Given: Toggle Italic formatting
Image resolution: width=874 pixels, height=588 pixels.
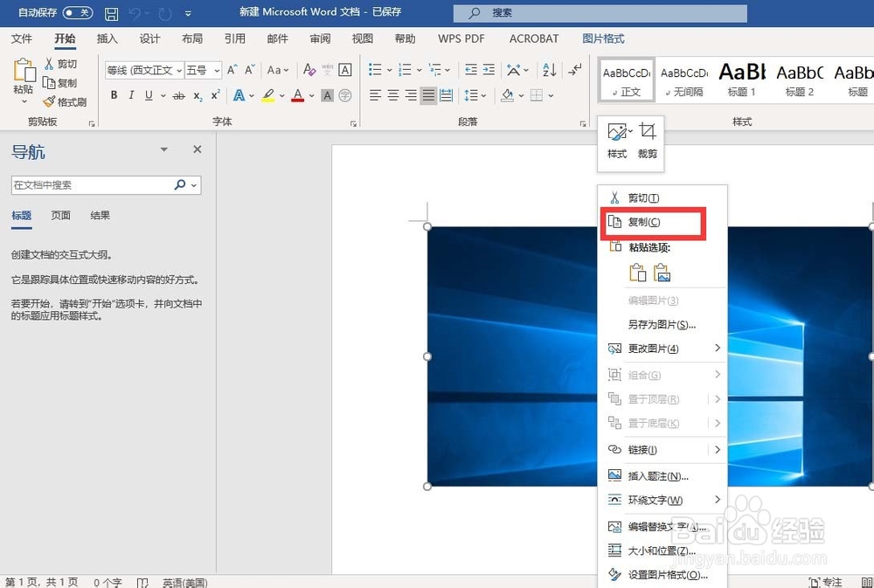Looking at the screenshot, I should click(x=131, y=95).
